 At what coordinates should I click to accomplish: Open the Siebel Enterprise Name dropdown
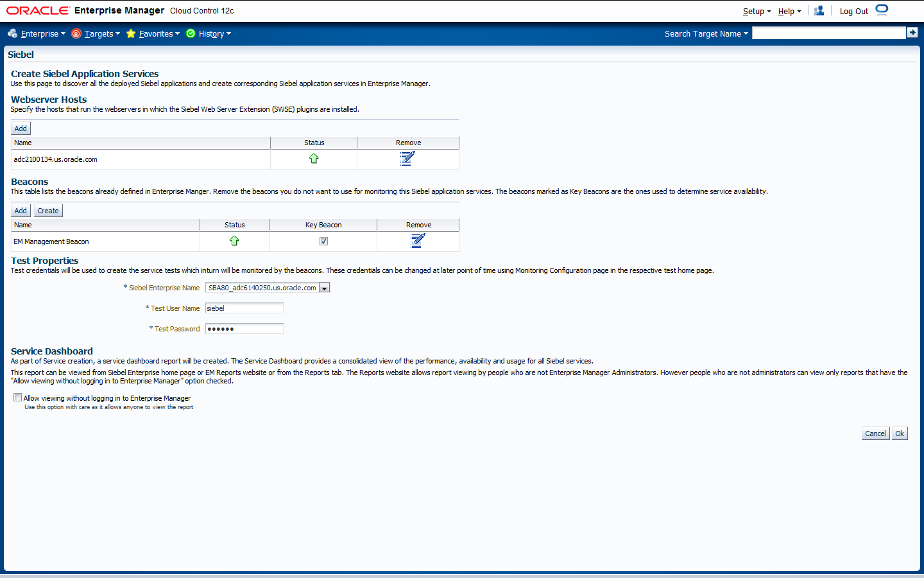(325, 288)
